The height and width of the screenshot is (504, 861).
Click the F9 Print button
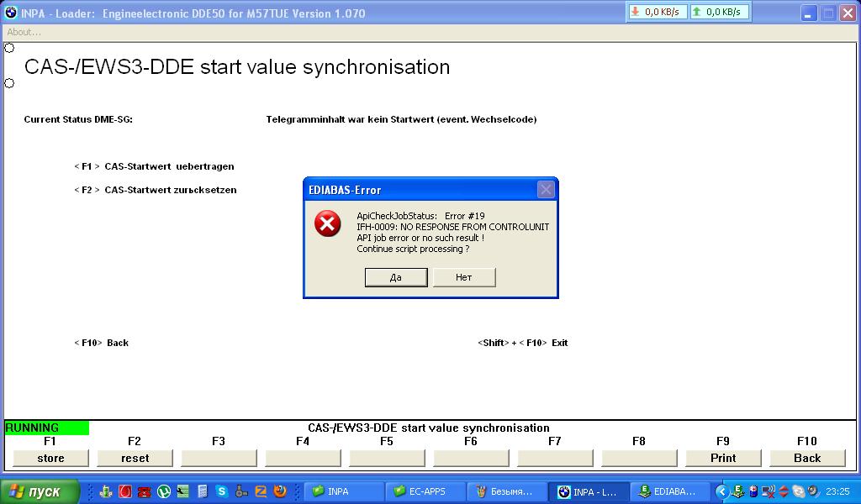click(x=722, y=458)
